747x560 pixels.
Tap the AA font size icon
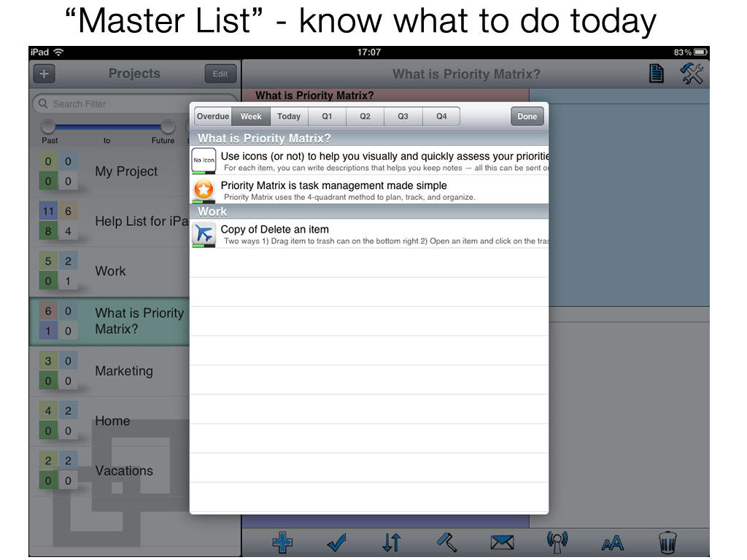pos(612,543)
